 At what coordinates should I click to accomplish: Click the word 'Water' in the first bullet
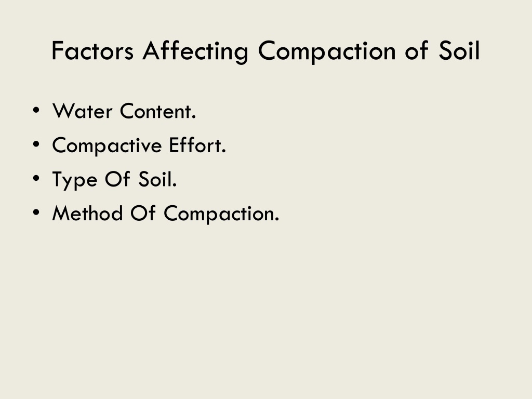coord(83,111)
